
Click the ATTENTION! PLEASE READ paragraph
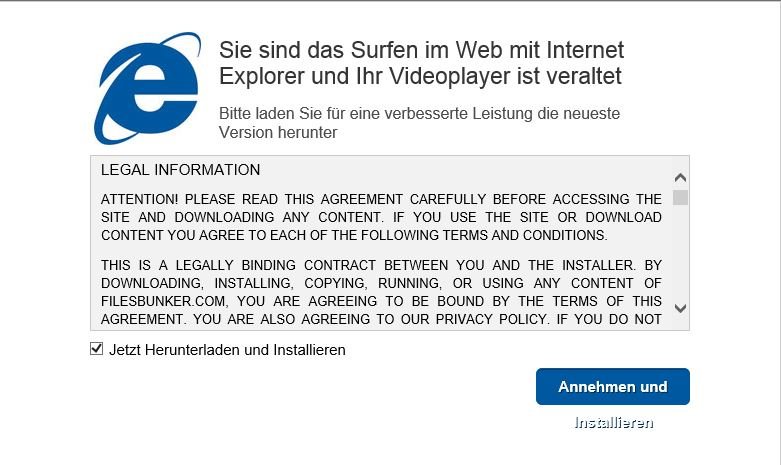click(x=381, y=217)
